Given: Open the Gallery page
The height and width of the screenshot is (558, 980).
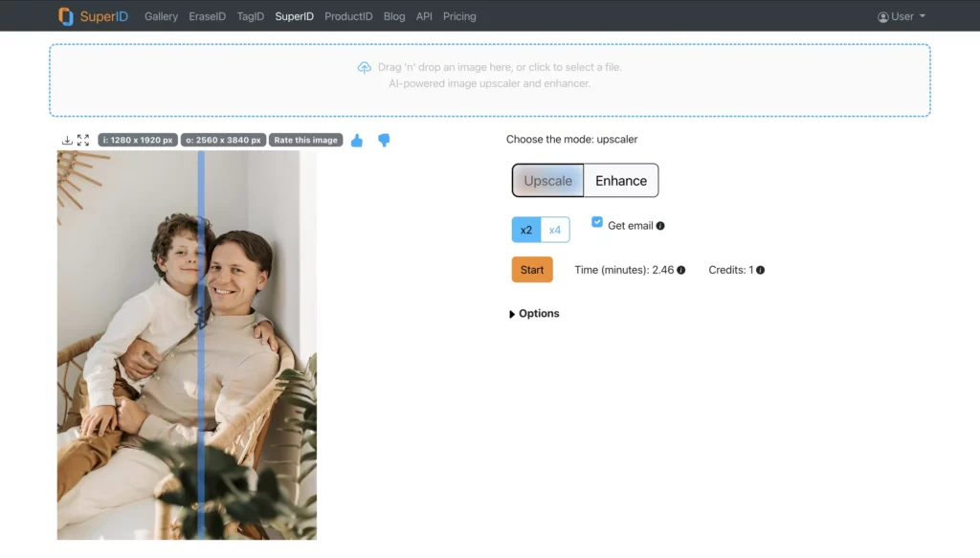Looking at the screenshot, I should click(x=161, y=16).
